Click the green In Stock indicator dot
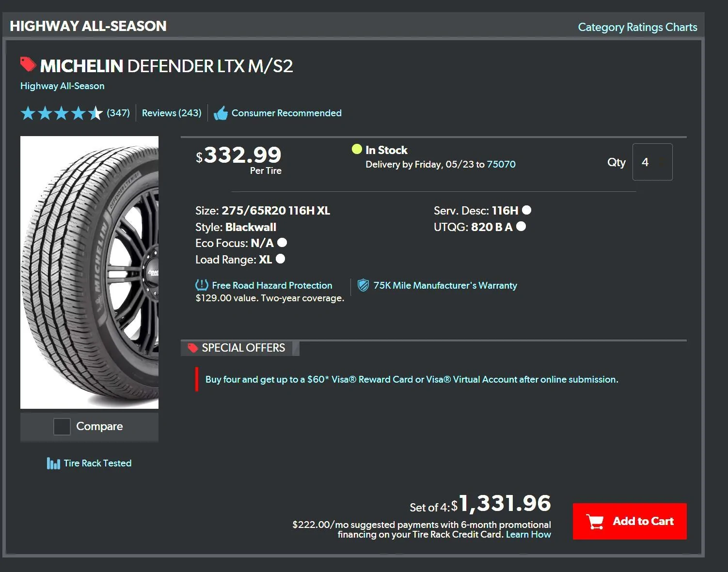Image resolution: width=728 pixels, height=572 pixels. [357, 149]
